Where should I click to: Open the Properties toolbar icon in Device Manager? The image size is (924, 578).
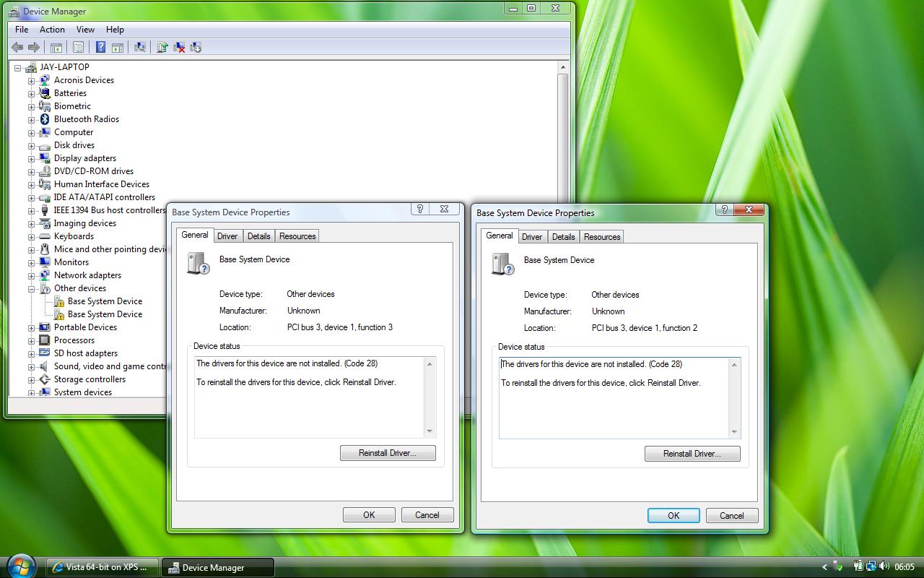79,48
